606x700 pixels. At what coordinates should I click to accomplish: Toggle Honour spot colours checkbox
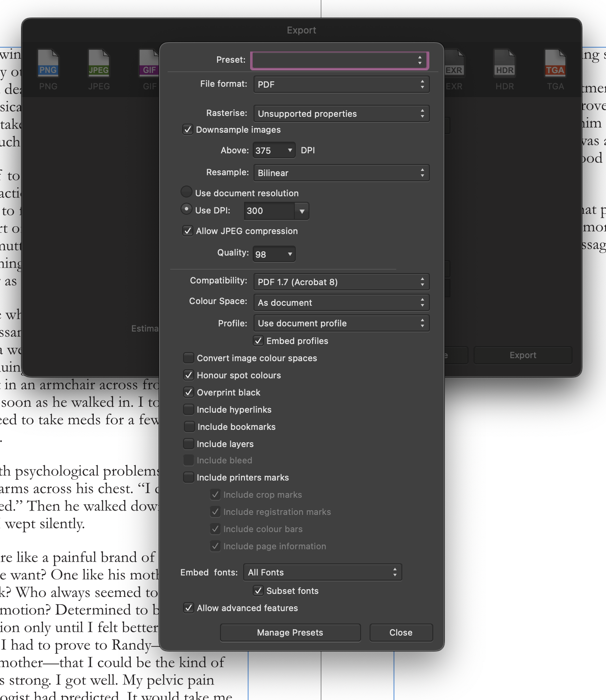pos(188,375)
